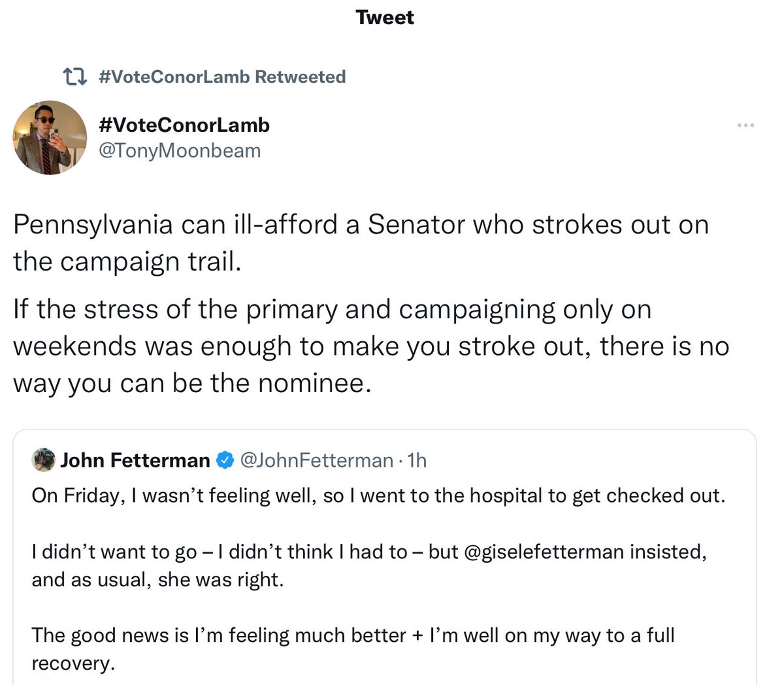Screen dimensions: 784x685
Task: Click the retweet arrows icon above the tweet
Action: [x=74, y=77]
